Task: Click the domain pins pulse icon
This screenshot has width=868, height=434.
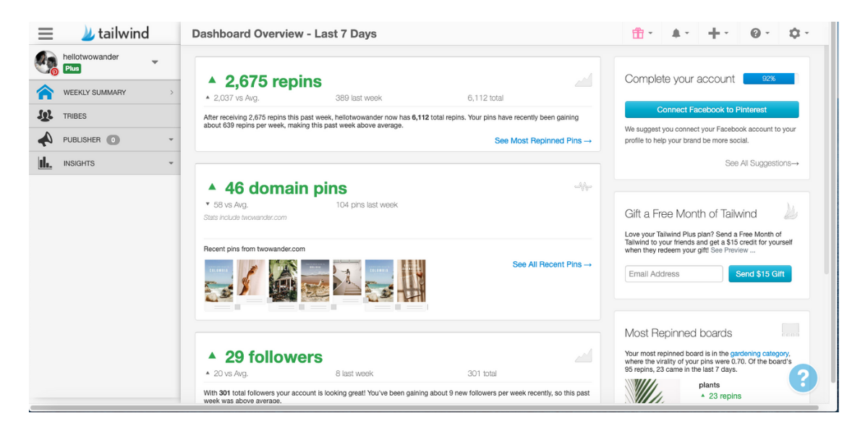Action: click(x=583, y=187)
